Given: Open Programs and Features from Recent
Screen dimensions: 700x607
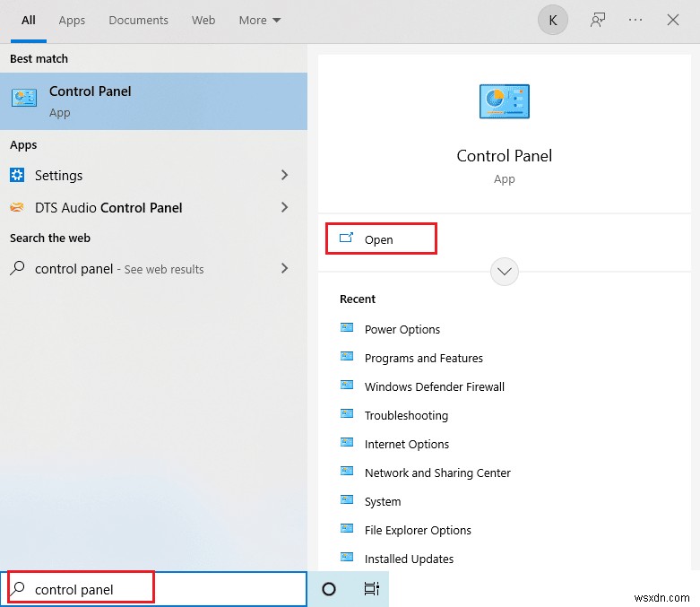Looking at the screenshot, I should (424, 358).
